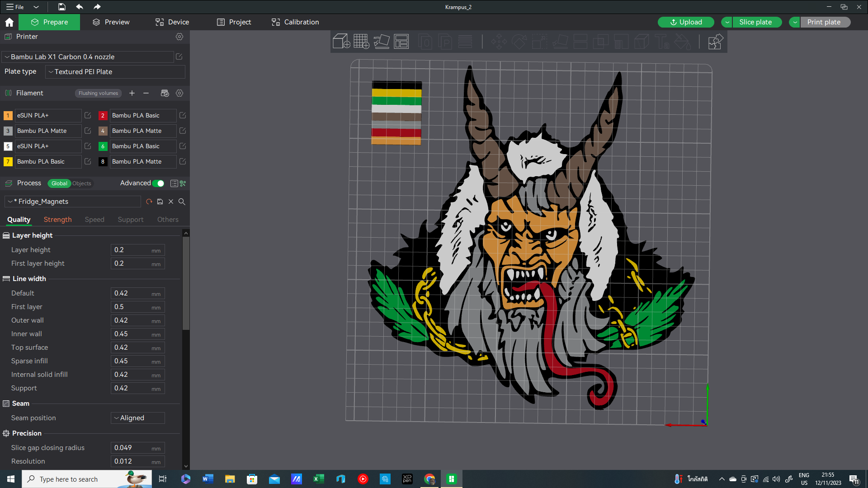Click the Outer wall line width field
The image size is (868, 488).
pos(138,320)
